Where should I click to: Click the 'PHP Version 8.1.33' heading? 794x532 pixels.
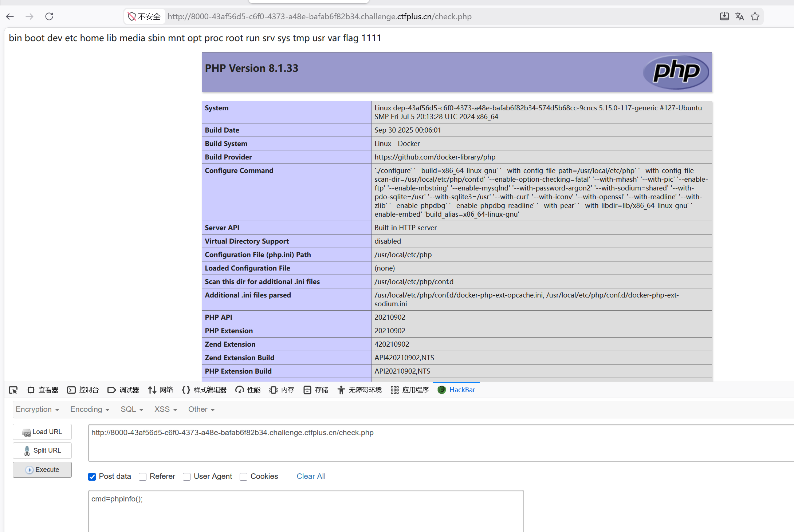click(252, 68)
